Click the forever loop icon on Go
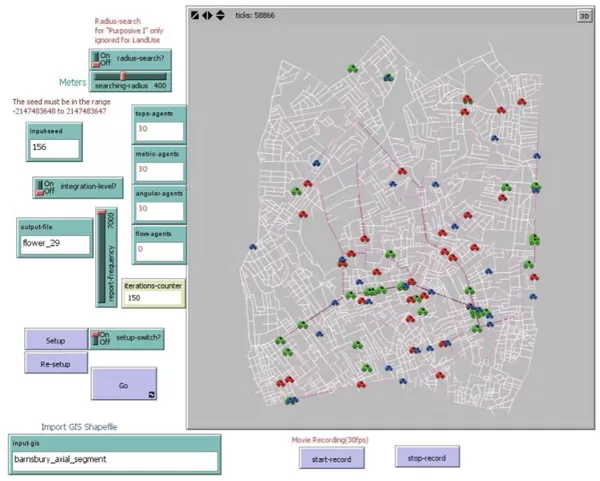This screenshot has height=481, width=600. 152,395
